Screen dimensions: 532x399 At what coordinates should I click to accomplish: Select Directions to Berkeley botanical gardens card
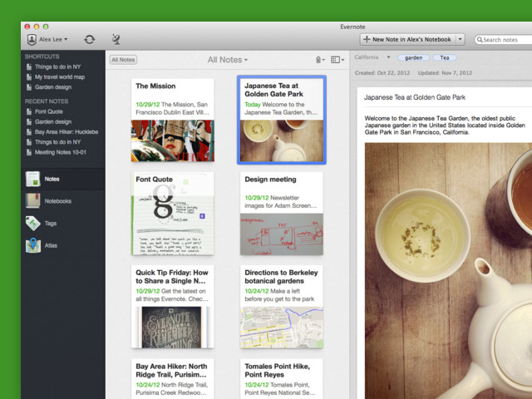(282, 307)
